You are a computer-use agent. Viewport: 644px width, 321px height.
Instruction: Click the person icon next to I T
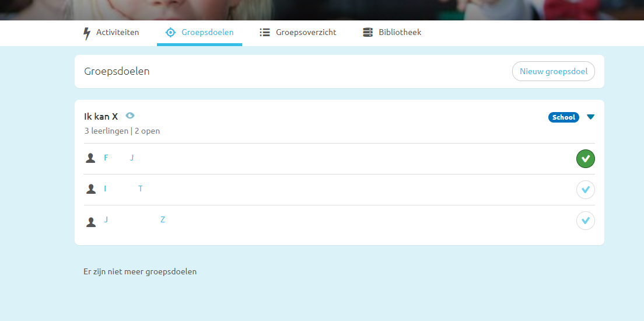pos(90,189)
